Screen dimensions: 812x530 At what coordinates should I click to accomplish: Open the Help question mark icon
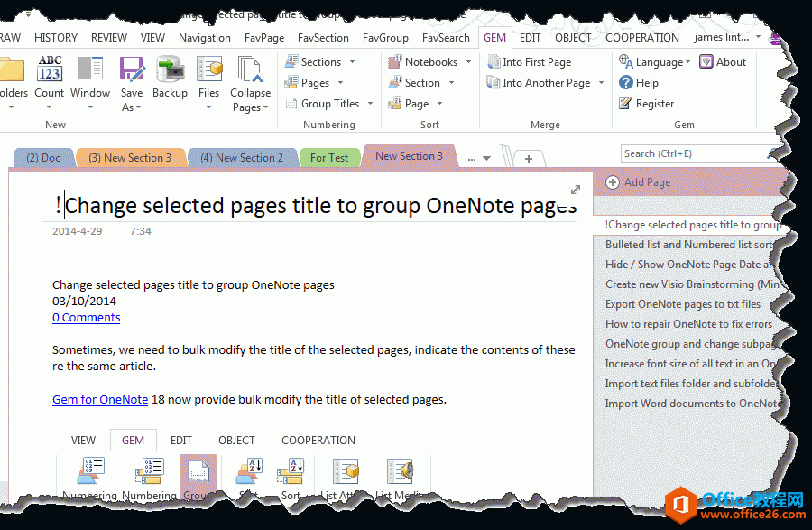click(x=626, y=83)
